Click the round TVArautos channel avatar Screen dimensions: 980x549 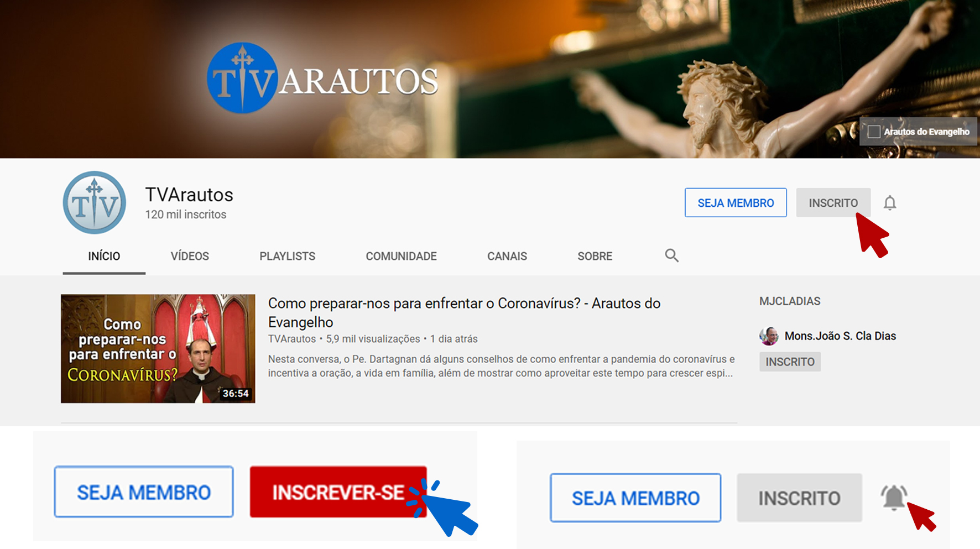point(95,202)
